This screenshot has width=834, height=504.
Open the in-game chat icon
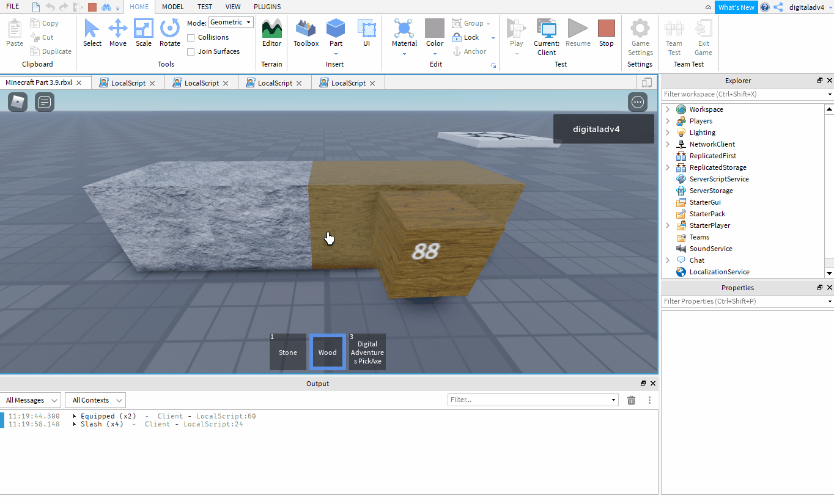(x=45, y=102)
